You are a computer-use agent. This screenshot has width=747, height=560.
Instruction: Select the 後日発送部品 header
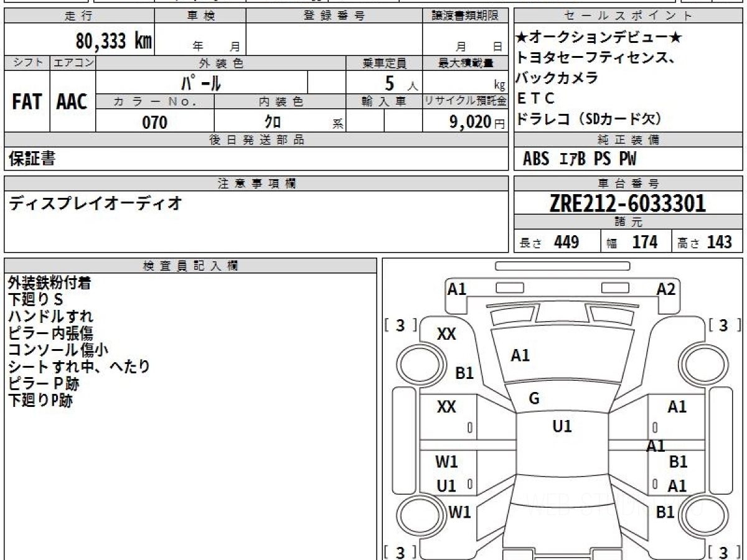[256, 140]
